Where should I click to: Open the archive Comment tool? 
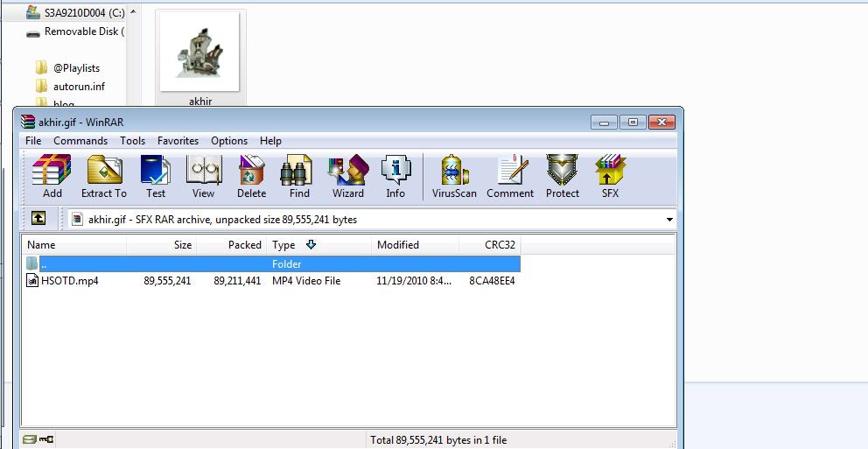(510, 176)
